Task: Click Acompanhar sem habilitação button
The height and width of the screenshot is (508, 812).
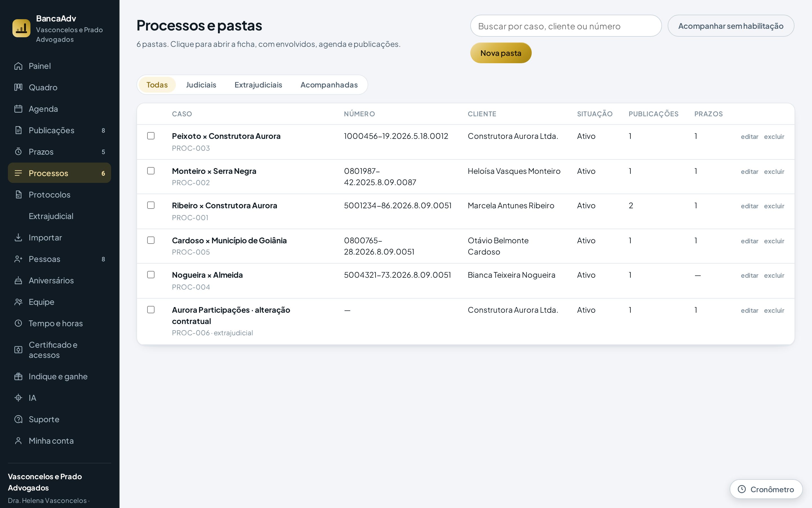Action: 731,26
